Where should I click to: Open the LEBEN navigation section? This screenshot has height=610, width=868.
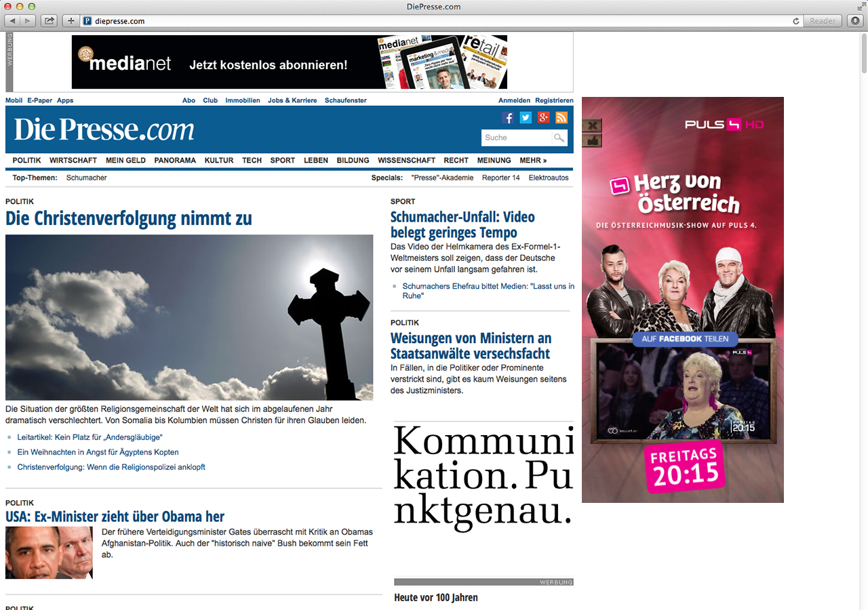tap(316, 161)
